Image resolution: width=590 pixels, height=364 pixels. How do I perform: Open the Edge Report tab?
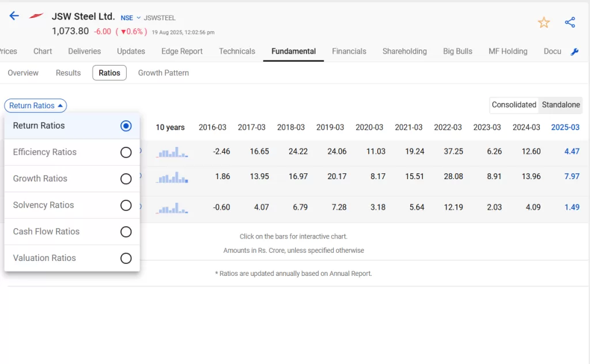click(181, 51)
